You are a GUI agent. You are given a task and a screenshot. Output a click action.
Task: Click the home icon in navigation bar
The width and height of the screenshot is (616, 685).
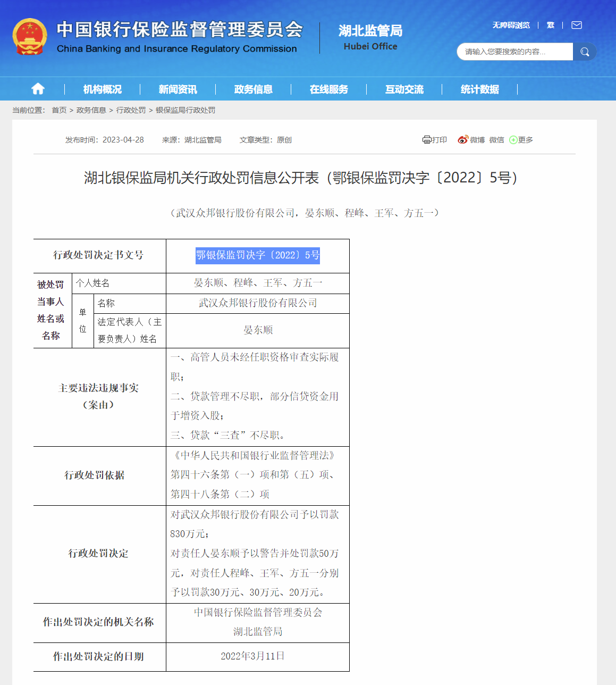pos(38,89)
